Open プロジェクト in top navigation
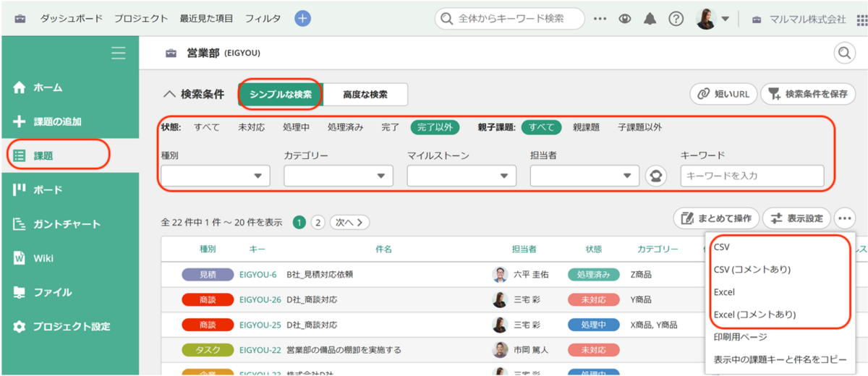868x376 pixels. [141, 19]
